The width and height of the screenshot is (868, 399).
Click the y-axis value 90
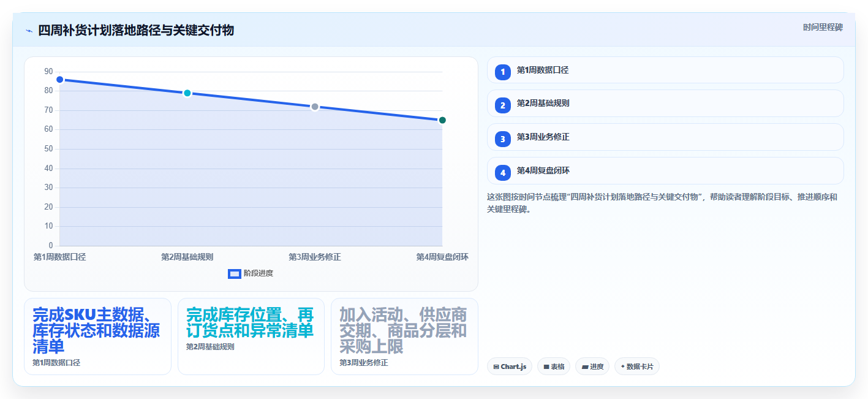tap(49, 72)
